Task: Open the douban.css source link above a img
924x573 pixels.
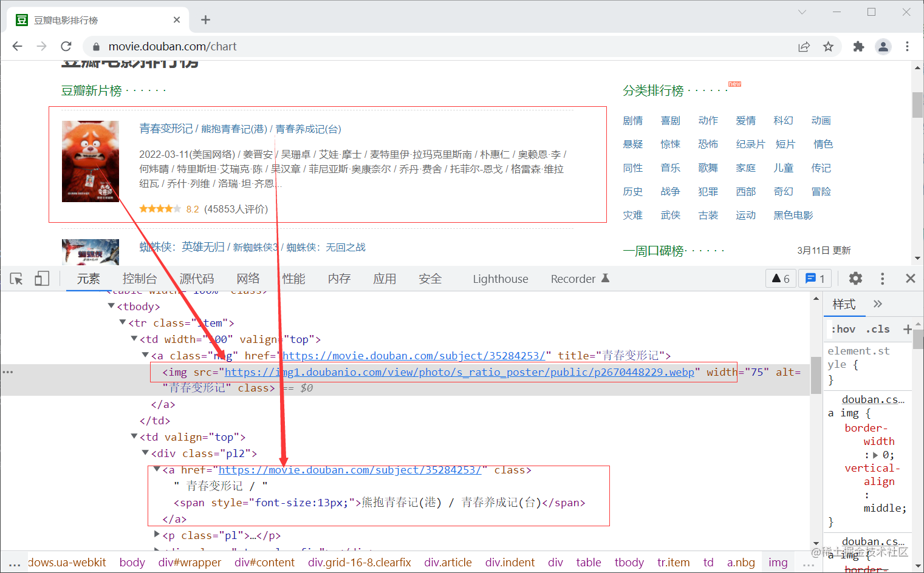Action: pyautogui.click(x=873, y=399)
